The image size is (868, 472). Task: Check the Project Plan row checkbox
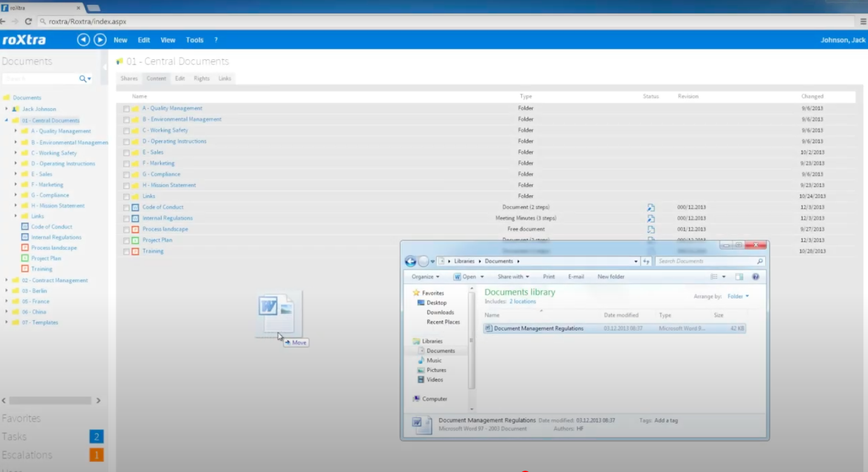click(x=126, y=241)
